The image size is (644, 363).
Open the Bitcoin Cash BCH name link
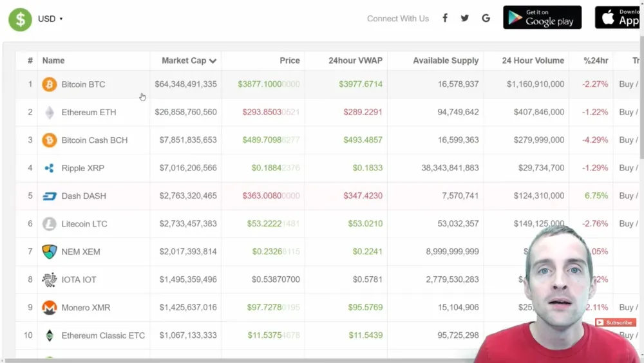(95, 140)
